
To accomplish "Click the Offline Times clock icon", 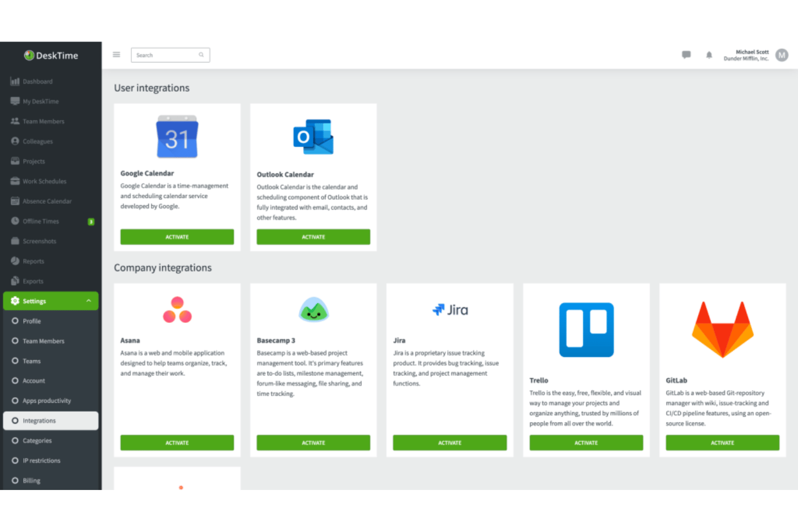I will [15, 221].
